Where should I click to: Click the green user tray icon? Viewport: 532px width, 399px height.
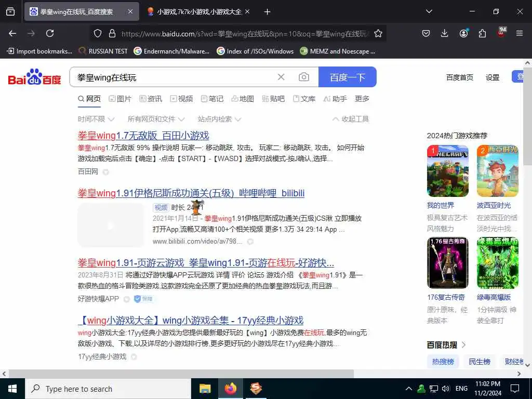coord(421,389)
